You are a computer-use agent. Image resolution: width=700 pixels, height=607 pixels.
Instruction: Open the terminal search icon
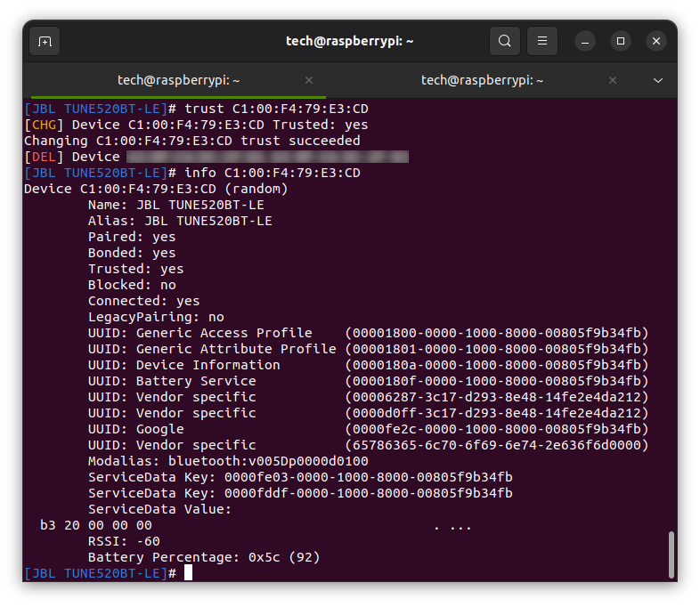504,41
